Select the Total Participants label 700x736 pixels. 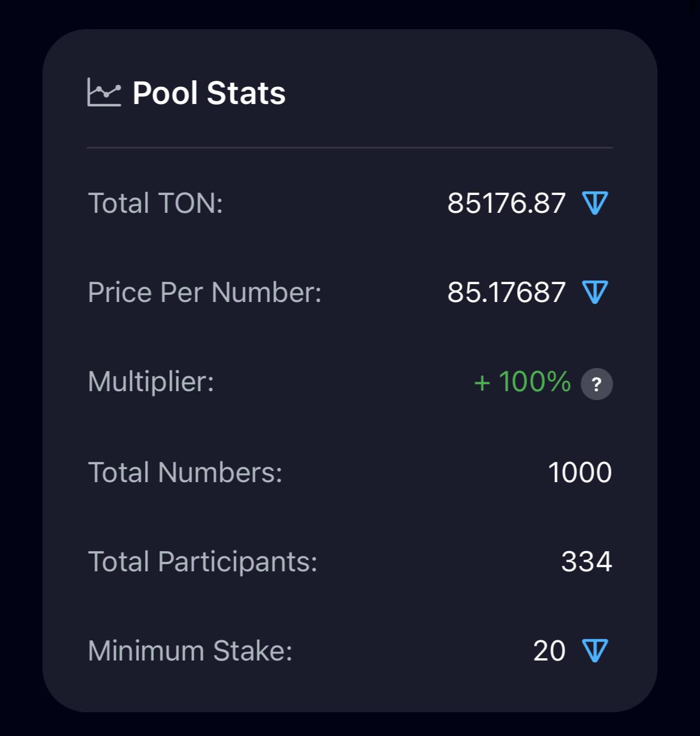pyautogui.click(x=203, y=562)
